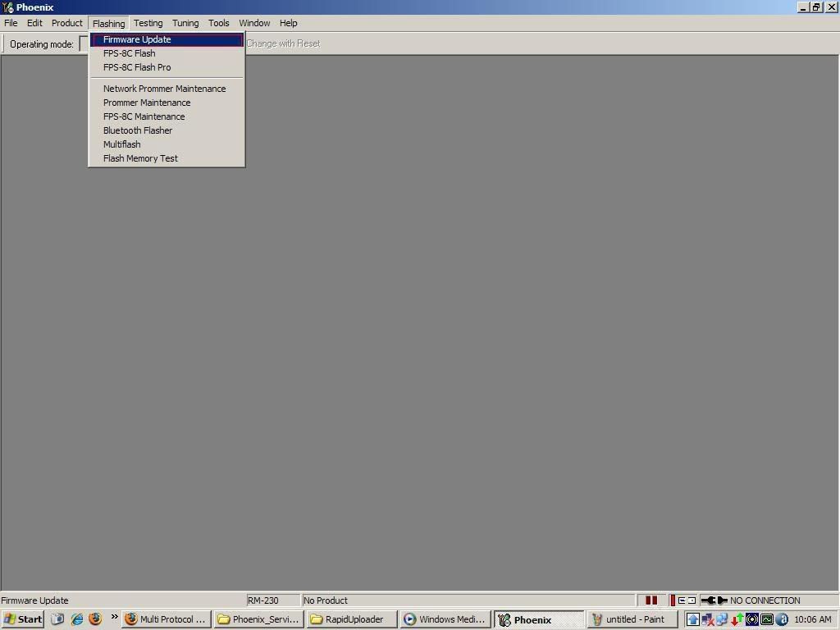Click the red double-bar status indicator
The width and height of the screenshot is (840, 630).
coord(651,600)
